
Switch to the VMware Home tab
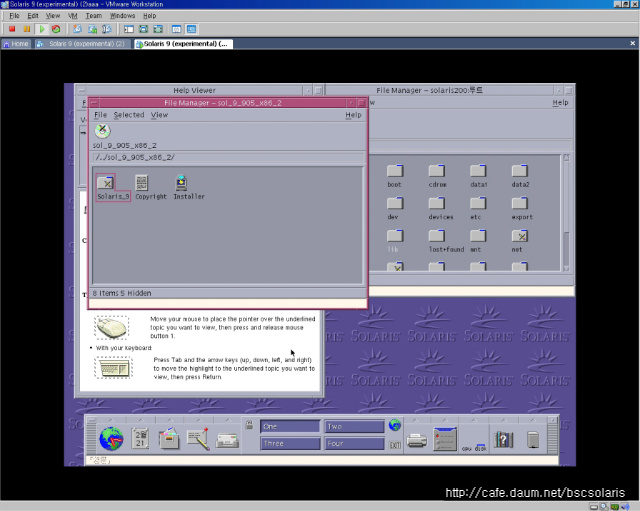tap(16, 44)
